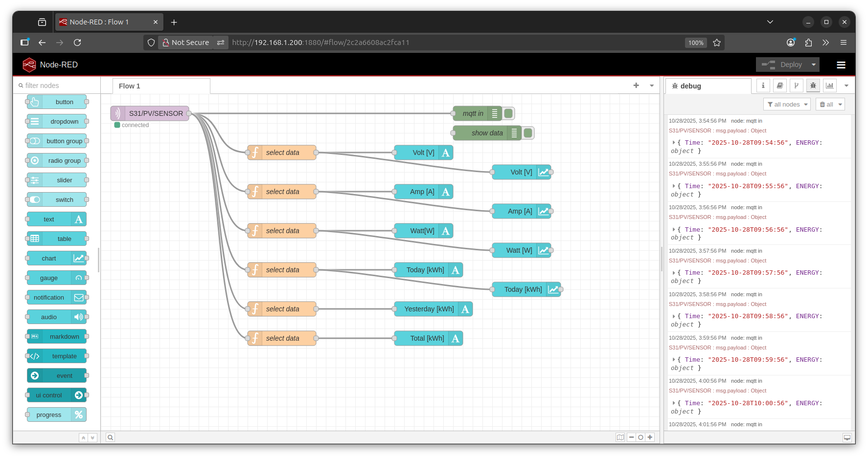The height and width of the screenshot is (458, 868).
Task: Toggle the mqtt in debug node output
Action: (x=509, y=113)
